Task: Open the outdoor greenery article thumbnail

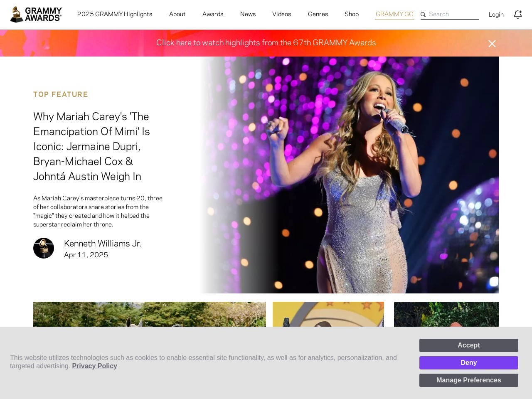Action: pyautogui.click(x=150, y=314)
